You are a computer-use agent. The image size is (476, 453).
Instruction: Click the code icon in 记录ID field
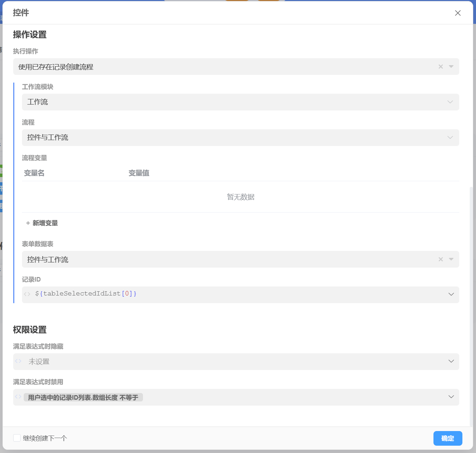27,294
